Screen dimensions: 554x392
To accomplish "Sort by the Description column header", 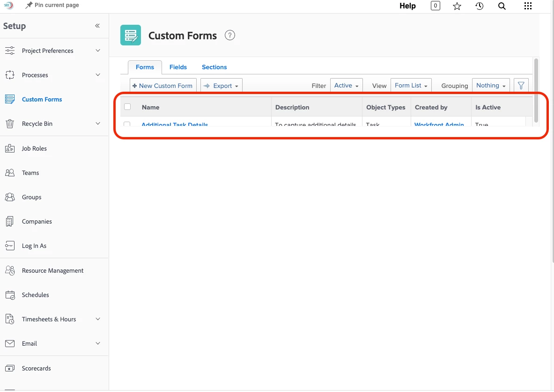I will click(292, 107).
